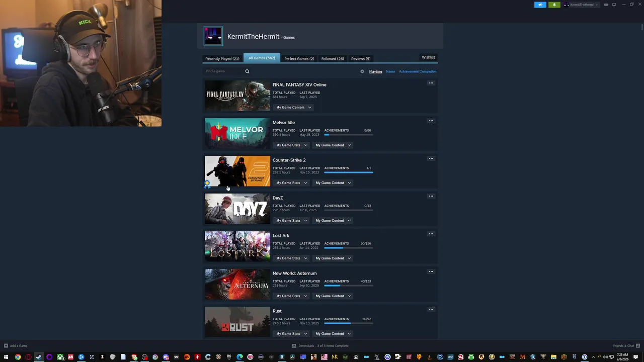Click the perfect game badge on Counter-Strike 2

click(x=207, y=185)
